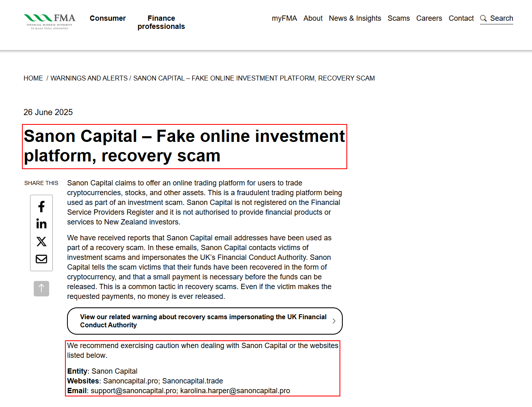View related warning about recovery scams
This screenshot has width=532, height=407.
coord(205,321)
